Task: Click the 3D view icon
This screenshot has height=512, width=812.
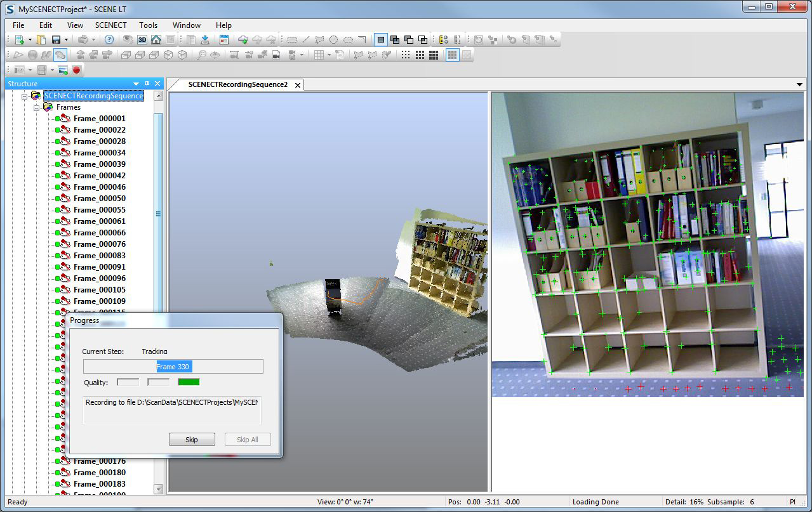Action: (142, 39)
